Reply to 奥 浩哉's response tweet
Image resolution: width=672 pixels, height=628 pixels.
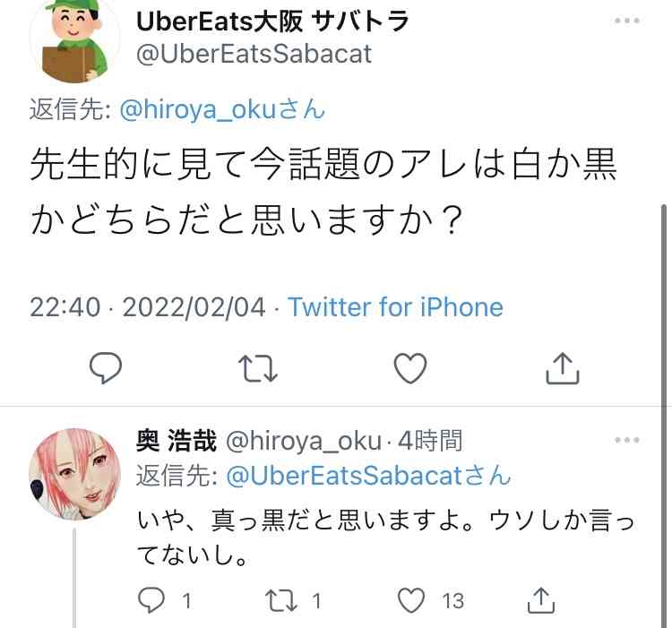coord(151,599)
